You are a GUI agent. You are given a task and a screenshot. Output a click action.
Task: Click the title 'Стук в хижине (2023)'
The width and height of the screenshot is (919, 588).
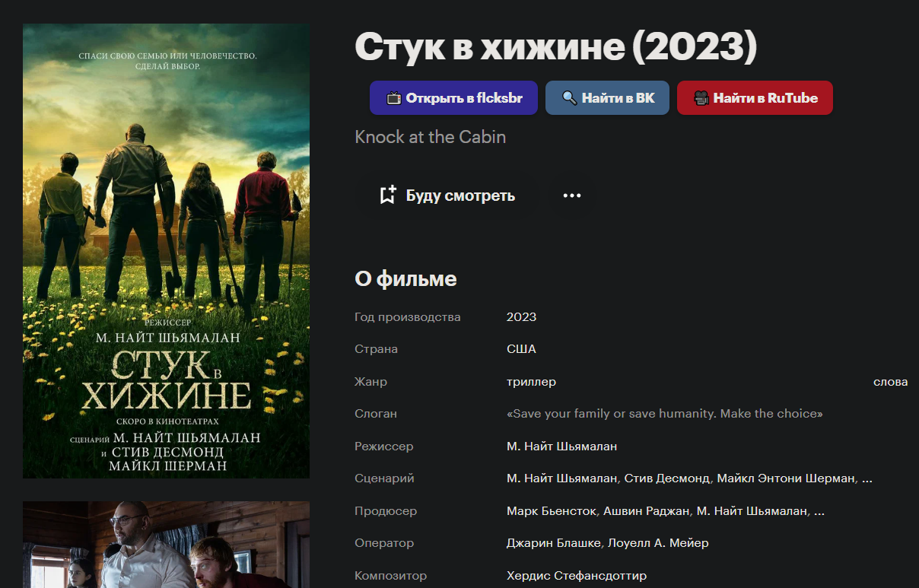(x=556, y=47)
